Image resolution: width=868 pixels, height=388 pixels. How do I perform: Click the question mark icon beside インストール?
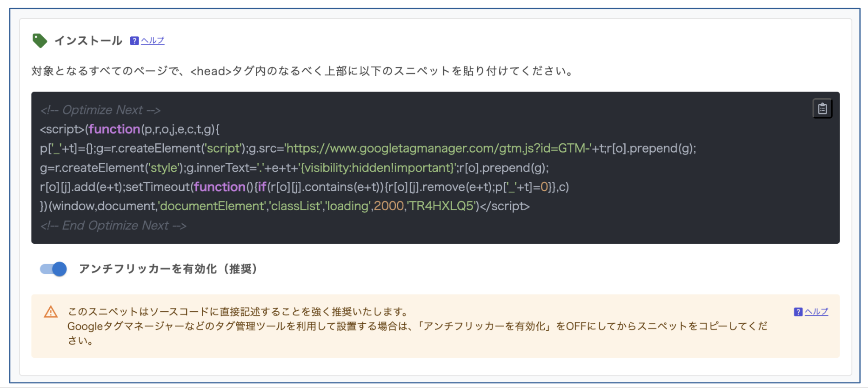pyautogui.click(x=134, y=41)
